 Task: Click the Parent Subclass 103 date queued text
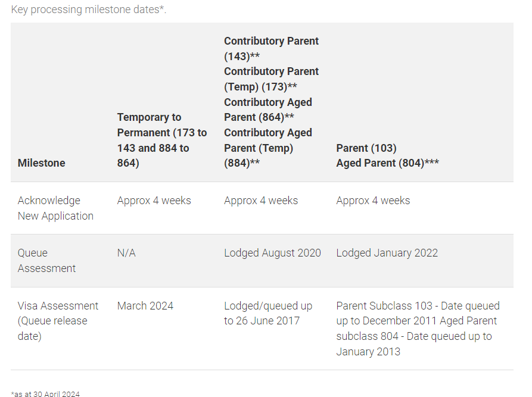pyautogui.click(x=417, y=313)
